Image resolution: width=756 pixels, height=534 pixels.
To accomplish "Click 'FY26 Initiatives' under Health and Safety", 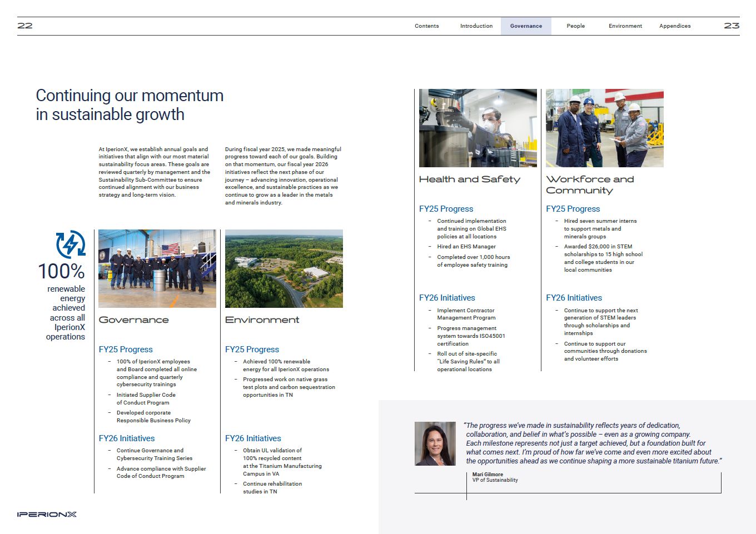I will point(447,298).
